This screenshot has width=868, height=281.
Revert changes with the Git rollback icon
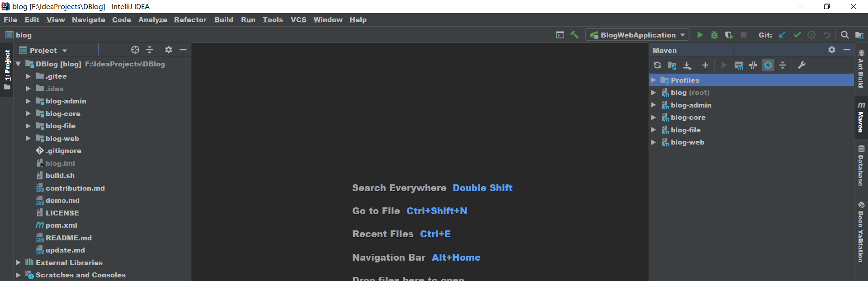826,35
